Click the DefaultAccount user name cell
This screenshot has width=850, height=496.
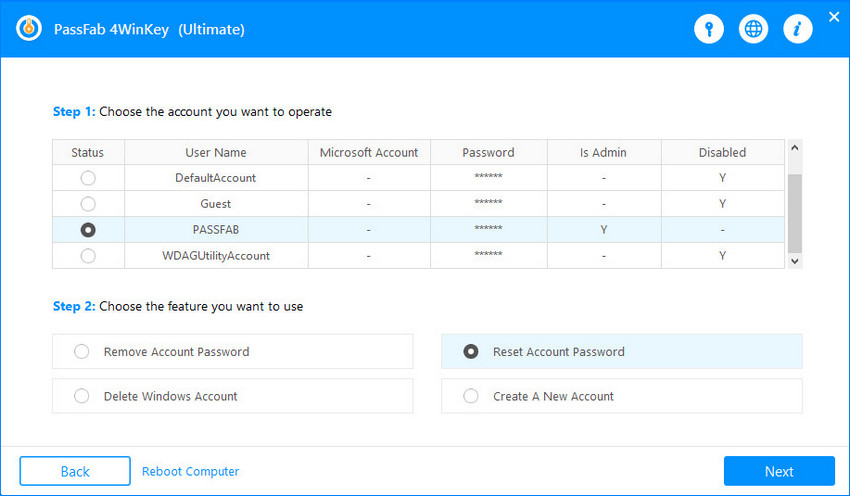click(x=216, y=178)
